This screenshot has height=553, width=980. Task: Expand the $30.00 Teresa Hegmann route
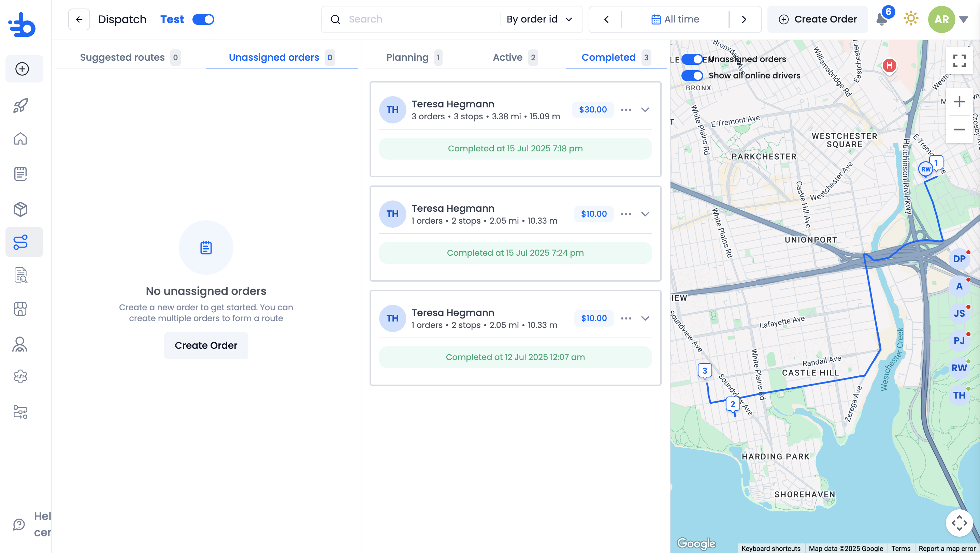(645, 110)
